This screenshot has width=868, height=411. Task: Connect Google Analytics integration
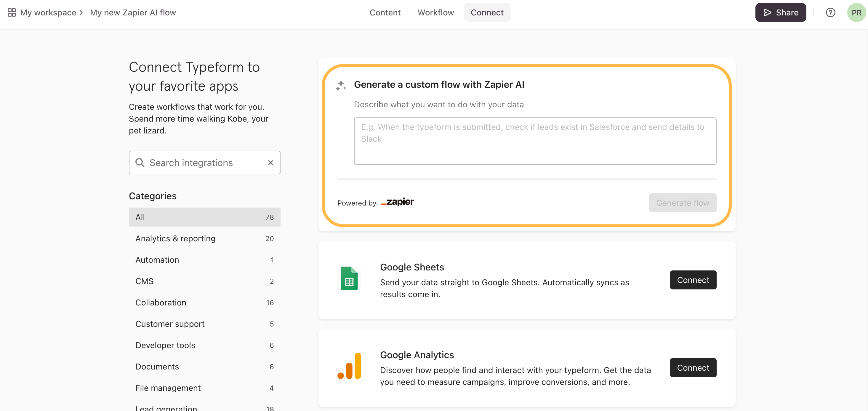coord(693,367)
